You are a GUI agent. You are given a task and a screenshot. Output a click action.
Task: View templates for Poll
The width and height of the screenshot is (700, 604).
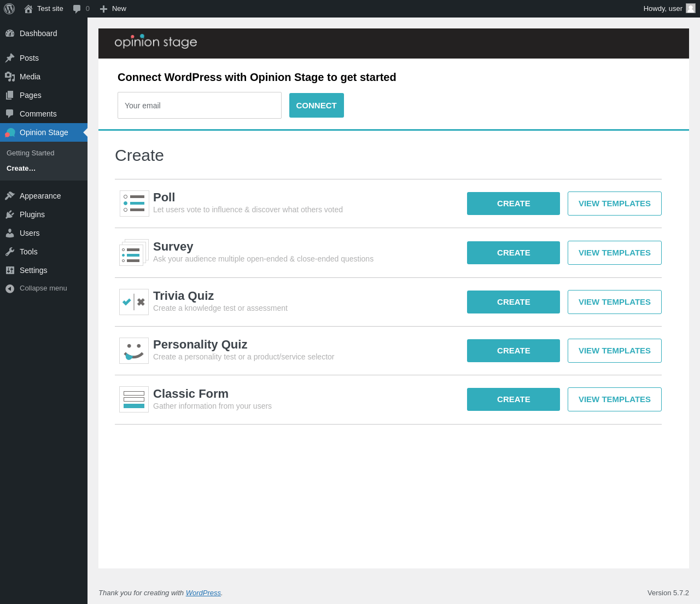[x=615, y=204]
